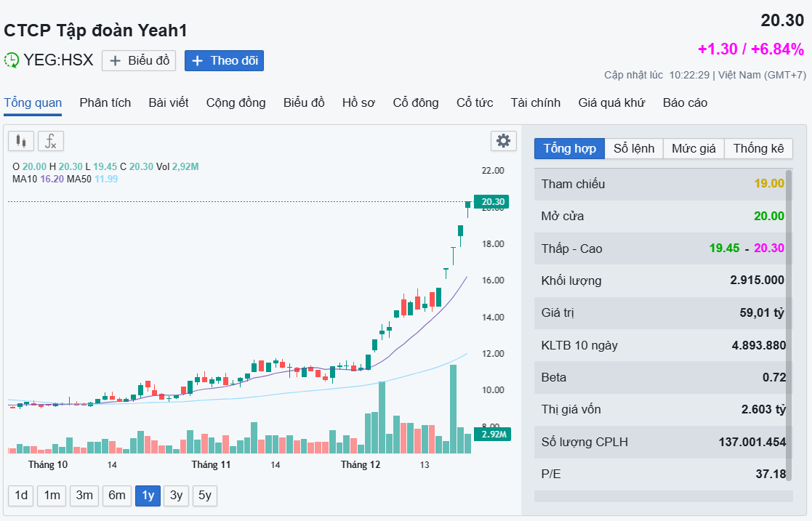The width and height of the screenshot is (812, 521).
Task: Open the fx indicators tool
Action: 51,141
